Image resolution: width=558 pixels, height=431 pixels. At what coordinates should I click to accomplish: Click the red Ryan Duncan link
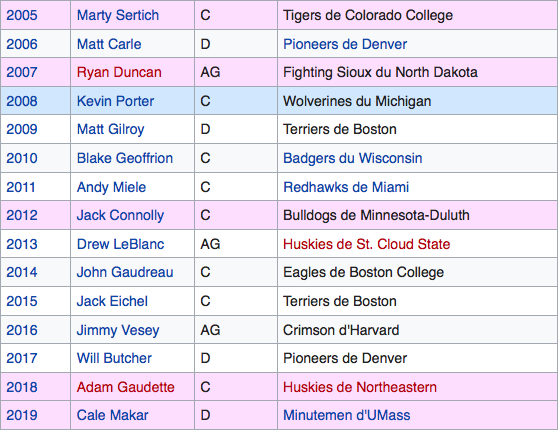point(119,72)
